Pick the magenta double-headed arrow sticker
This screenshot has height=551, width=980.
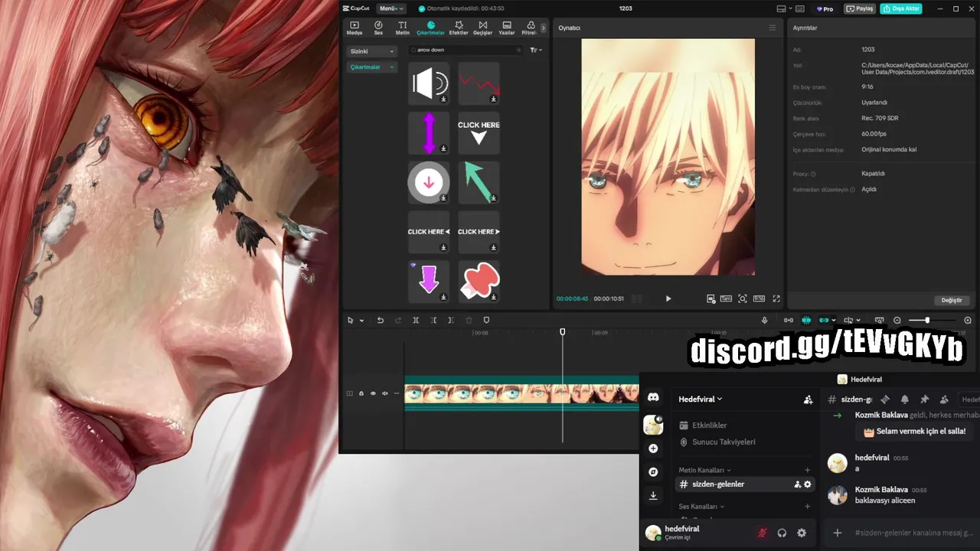coord(429,132)
